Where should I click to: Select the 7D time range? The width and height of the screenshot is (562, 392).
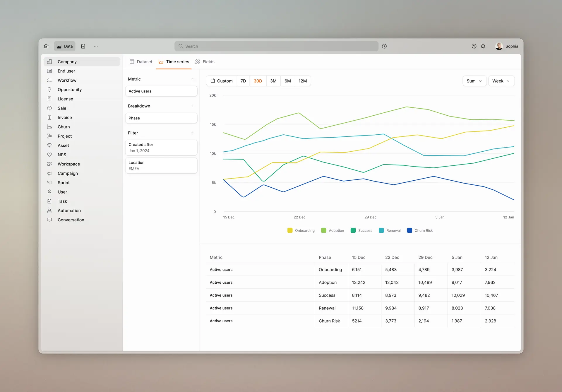click(243, 81)
